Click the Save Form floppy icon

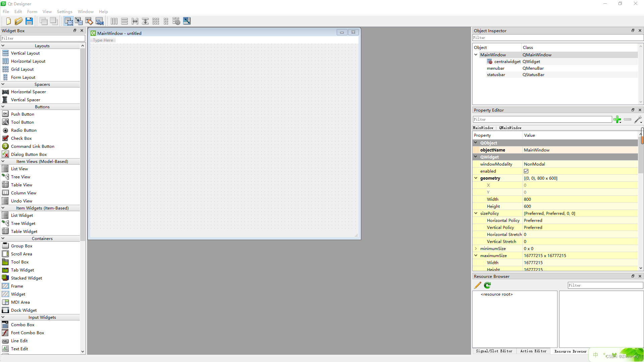pyautogui.click(x=29, y=21)
